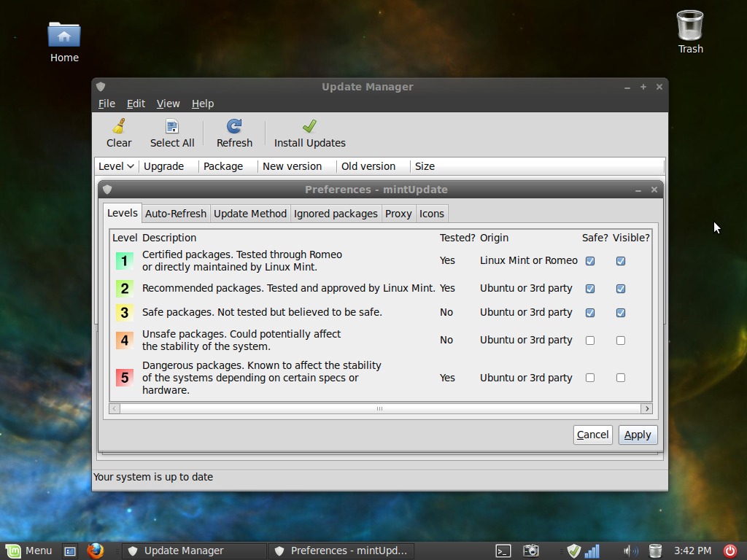Click the Clear broom icon in toolbar
Viewport: 747px width, 560px height.
[119, 126]
